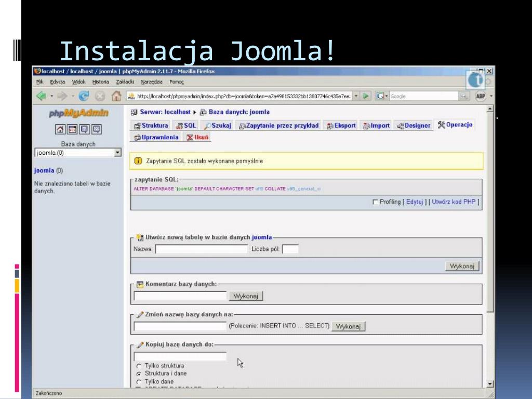Screen dimensions: 532x399
Task: Click the database icon before Baza danych
Action: coord(203,112)
